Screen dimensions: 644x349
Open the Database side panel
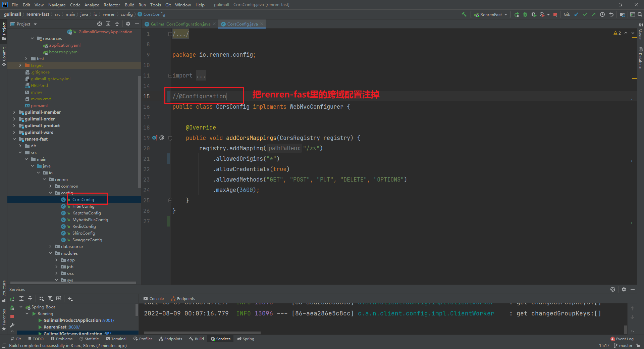coord(640,58)
